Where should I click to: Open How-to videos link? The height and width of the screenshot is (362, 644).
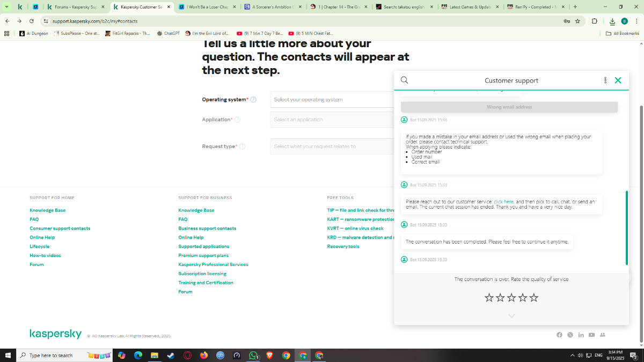point(45,255)
